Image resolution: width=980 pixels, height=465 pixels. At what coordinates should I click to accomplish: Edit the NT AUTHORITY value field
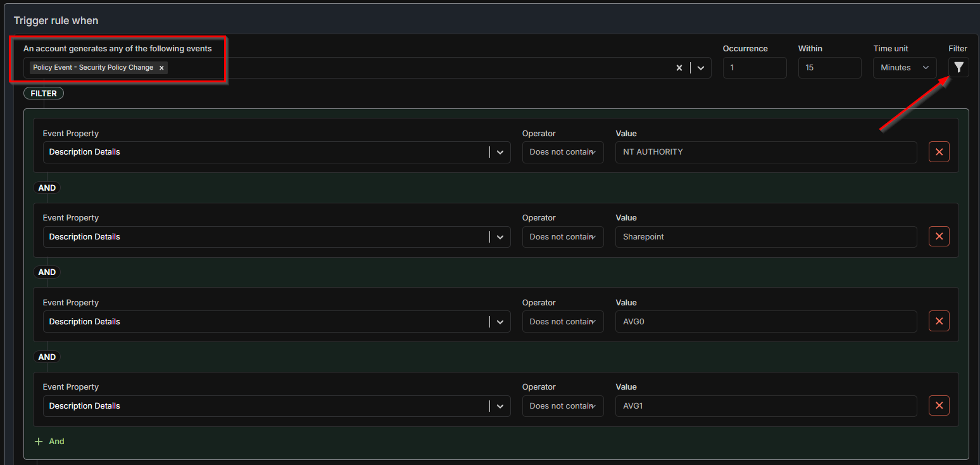pos(765,152)
